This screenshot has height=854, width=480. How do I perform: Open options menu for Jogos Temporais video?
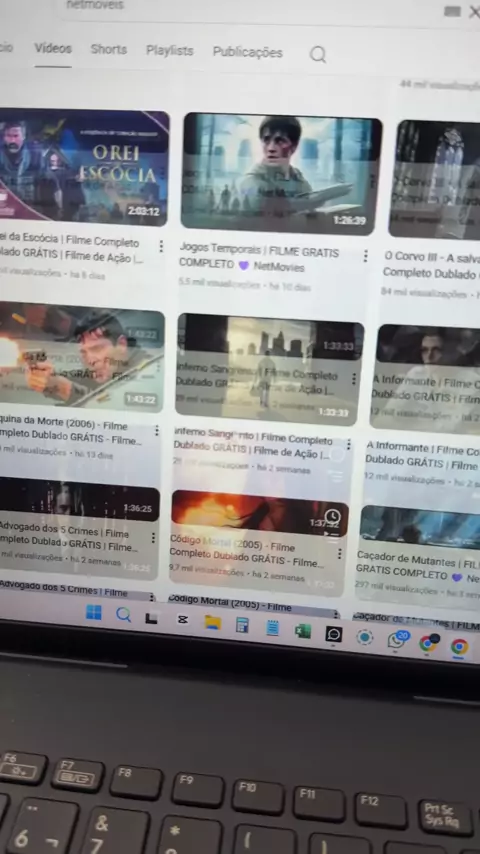(x=366, y=255)
